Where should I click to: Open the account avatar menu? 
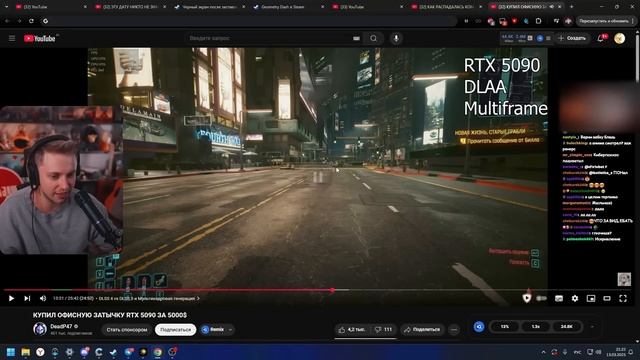620,38
